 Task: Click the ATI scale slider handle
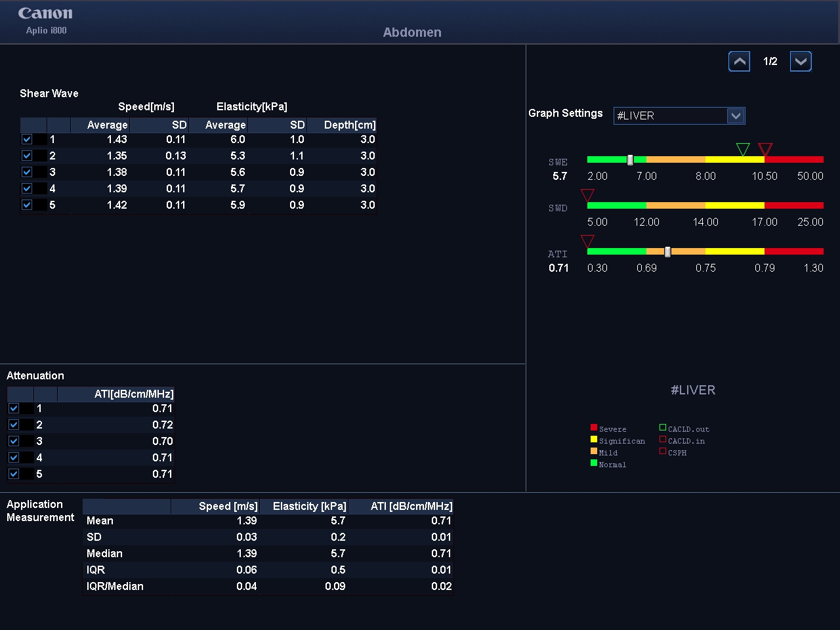pyautogui.click(x=667, y=252)
